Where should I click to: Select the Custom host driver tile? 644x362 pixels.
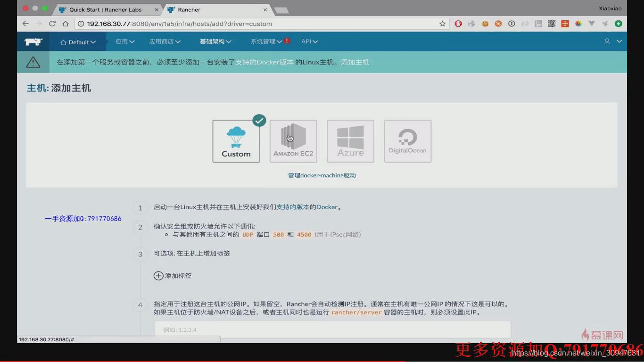(236, 141)
